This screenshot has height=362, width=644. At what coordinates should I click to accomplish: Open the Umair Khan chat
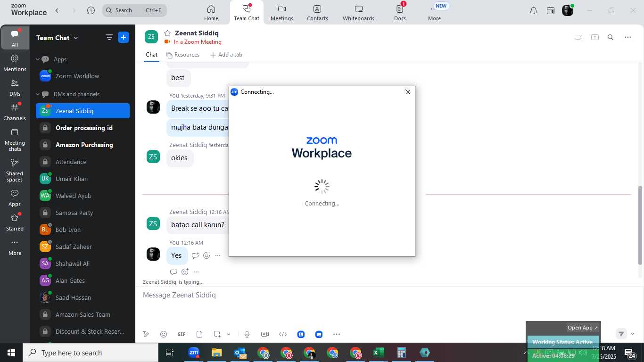pyautogui.click(x=83, y=179)
